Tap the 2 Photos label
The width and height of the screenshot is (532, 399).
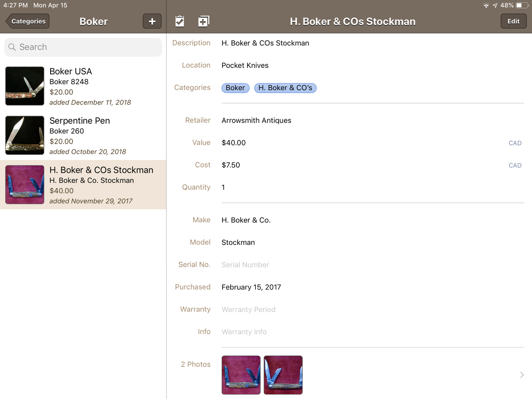pos(196,364)
